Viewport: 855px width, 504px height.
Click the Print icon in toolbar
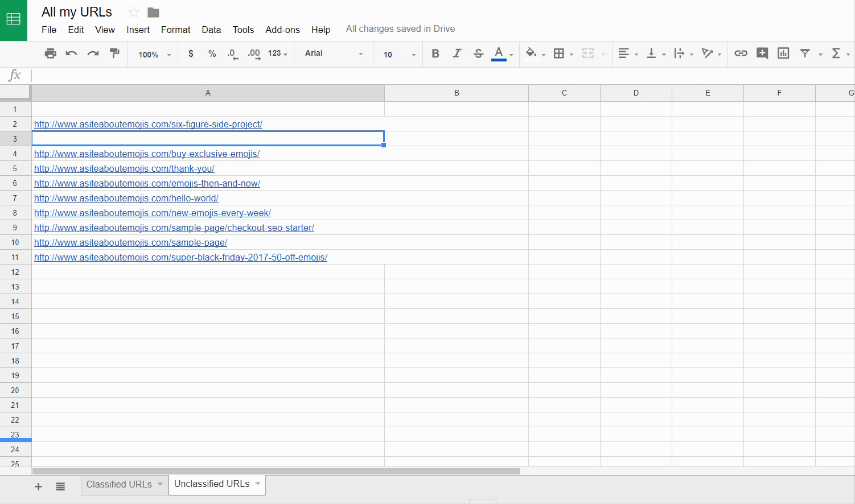click(50, 53)
